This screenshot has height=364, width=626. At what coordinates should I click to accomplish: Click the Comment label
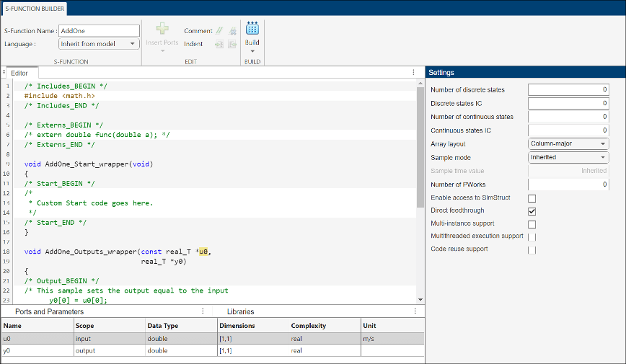tap(198, 31)
